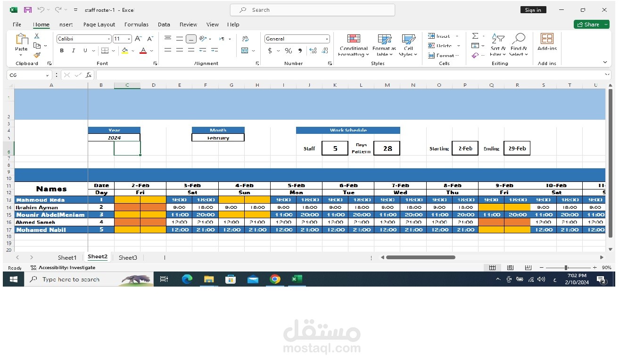644x362 pixels.
Task: Increase font size with larger A icon
Action: click(x=138, y=39)
